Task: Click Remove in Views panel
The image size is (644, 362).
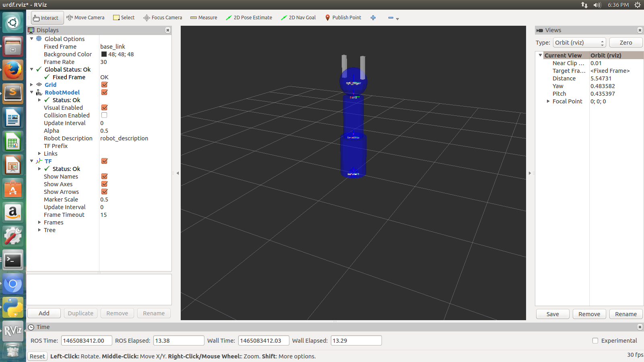Action: coord(589,314)
